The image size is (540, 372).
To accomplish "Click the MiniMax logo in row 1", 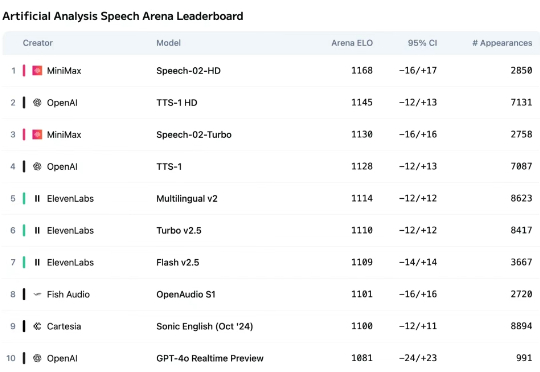I will point(37,71).
